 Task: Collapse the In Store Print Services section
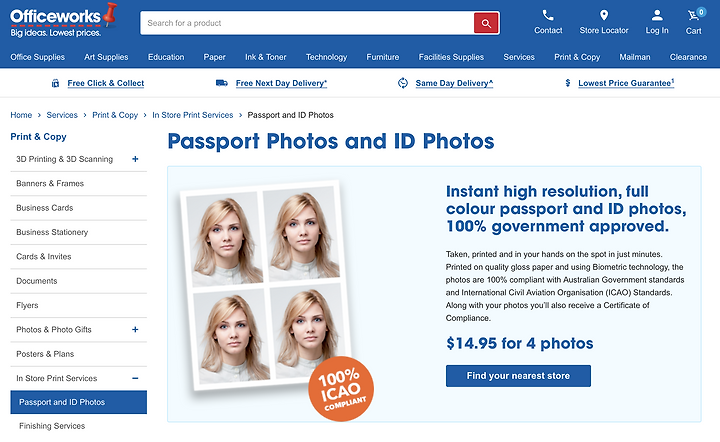(x=135, y=378)
